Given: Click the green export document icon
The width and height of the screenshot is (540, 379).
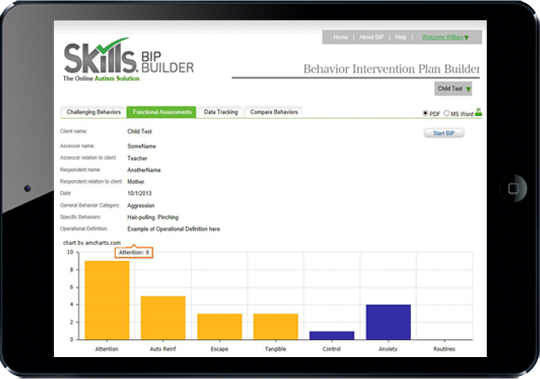Looking at the screenshot, I should pyautogui.click(x=478, y=112).
